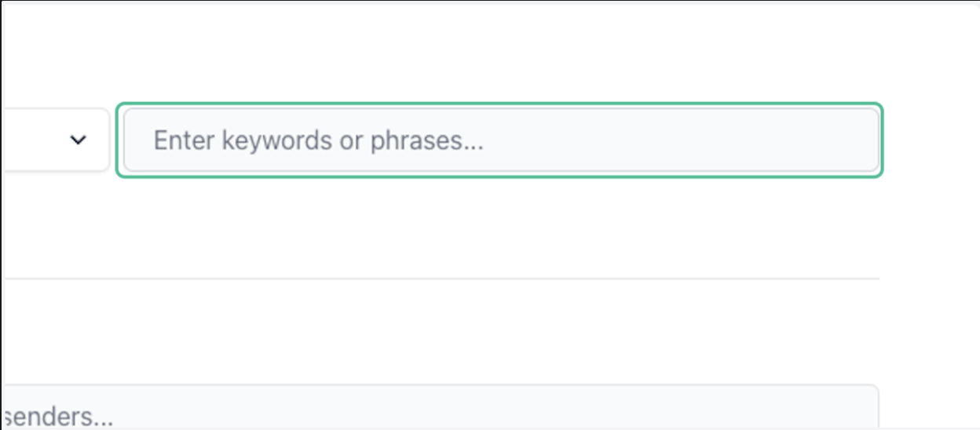Click the downward chevron arrow icon

pyautogui.click(x=78, y=140)
